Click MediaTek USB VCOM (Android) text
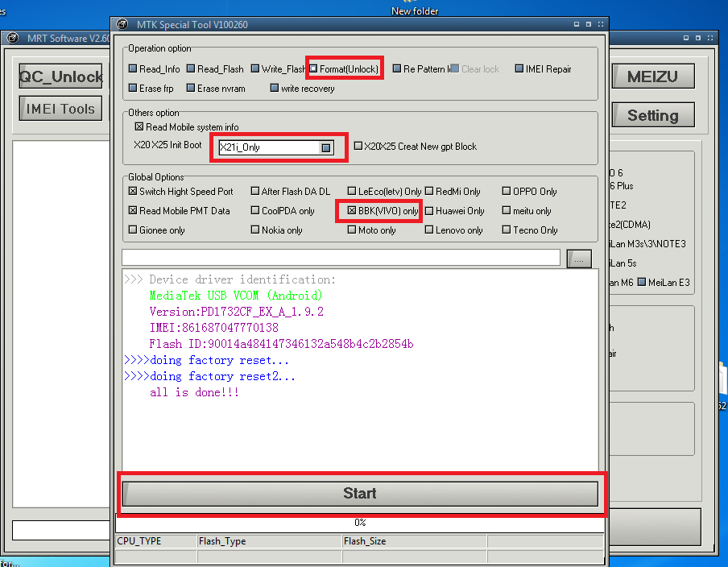728x567 pixels. 236,296
